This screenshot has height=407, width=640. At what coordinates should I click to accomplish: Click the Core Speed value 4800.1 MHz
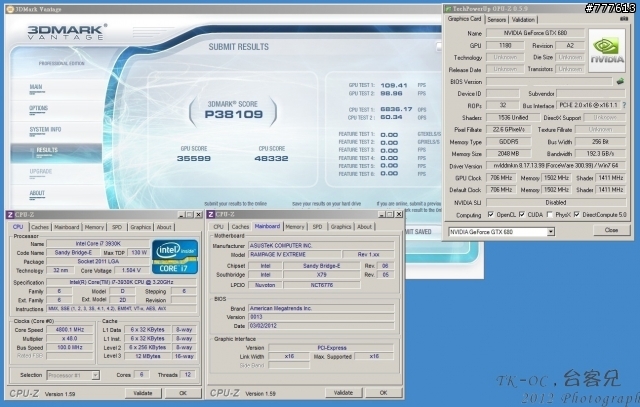coord(70,329)
